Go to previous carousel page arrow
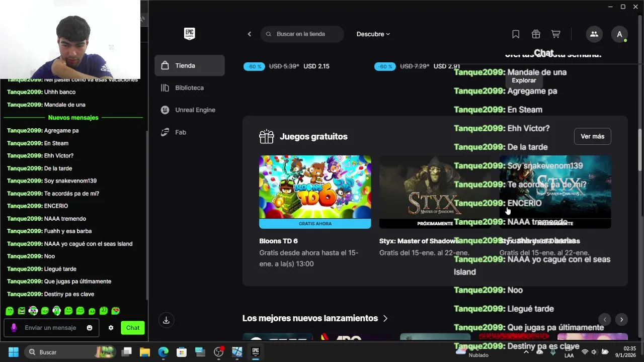Viewport: 644px width, 362px height. [605, 319]
